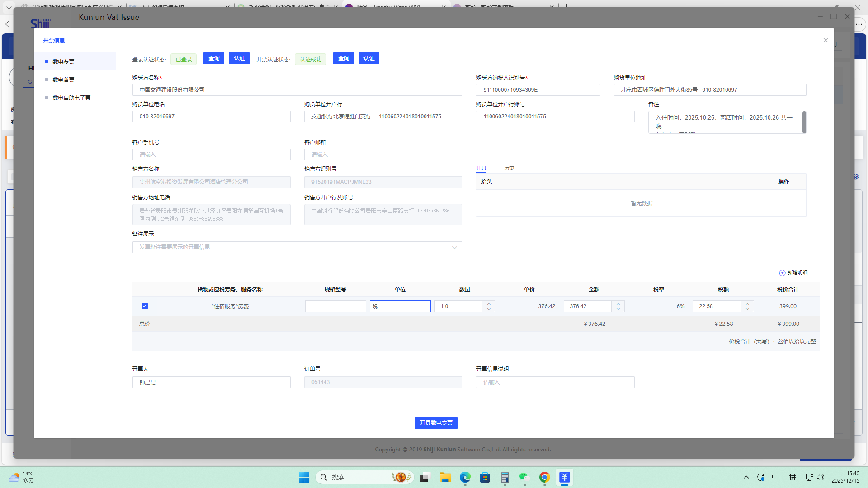The image size is (868, 488).
Task: Click 查询 next to login status
Action: [214, 58]
